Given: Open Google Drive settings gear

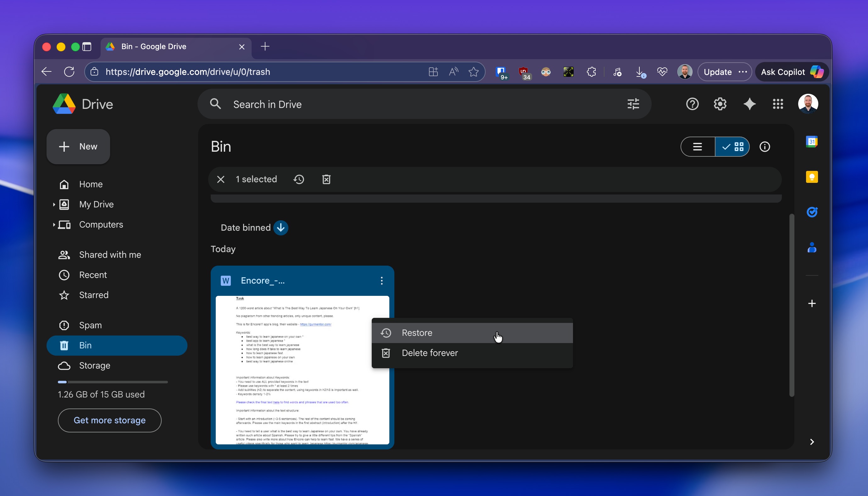Looking at the screenshot, I should (x=720, y=104).
